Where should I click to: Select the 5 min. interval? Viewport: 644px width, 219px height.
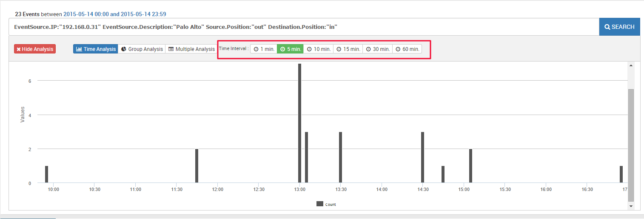(291, 49)
